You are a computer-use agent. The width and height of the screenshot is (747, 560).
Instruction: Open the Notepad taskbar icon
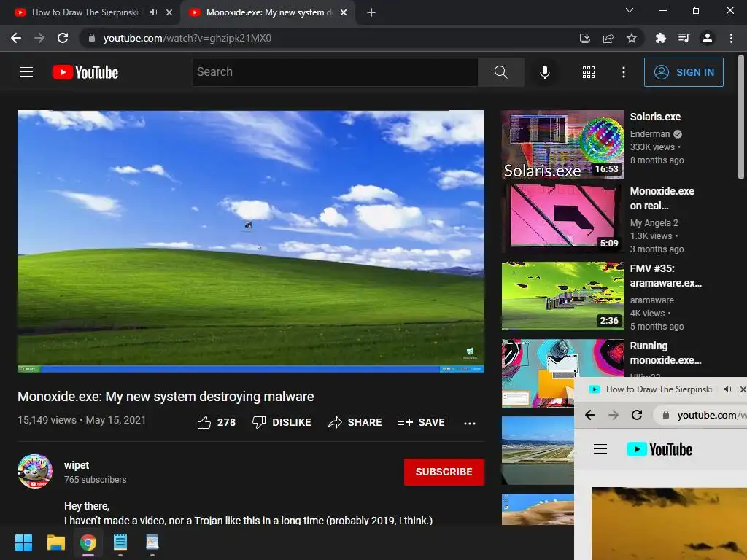[120, 542]
